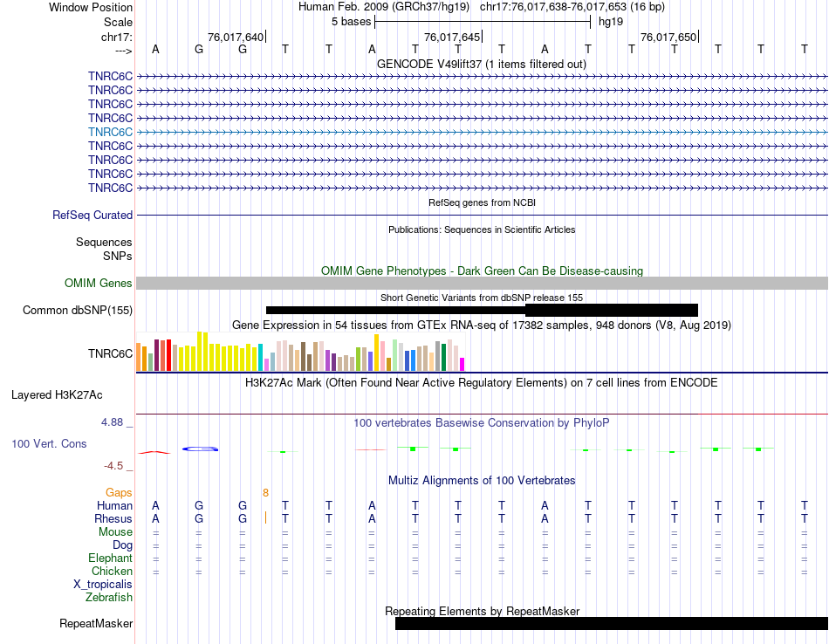Click the thinner black dbSNP variant bar
The height and width of the screenshot is (644, 829).
395,311
